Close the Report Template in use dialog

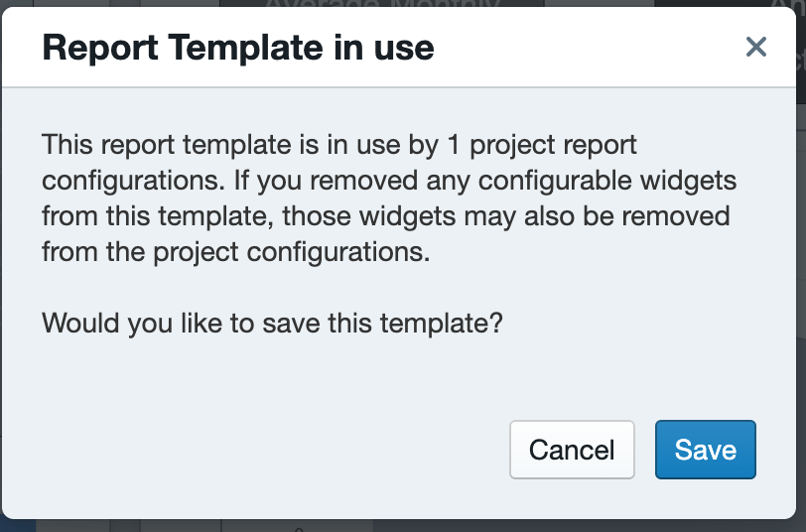[755, 47]
